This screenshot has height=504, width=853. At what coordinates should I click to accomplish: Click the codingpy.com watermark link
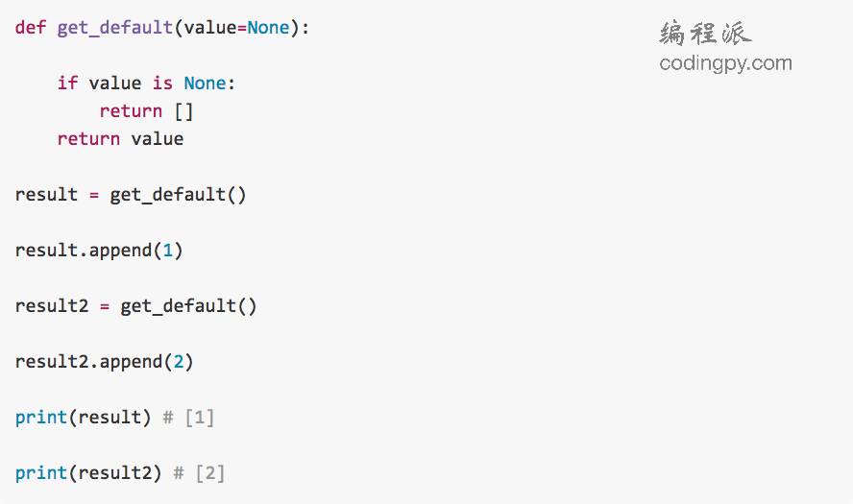(725, 63)
